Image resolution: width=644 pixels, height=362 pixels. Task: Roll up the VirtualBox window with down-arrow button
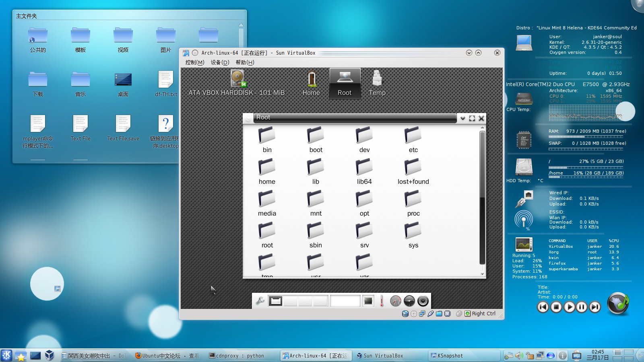pos(469,53)
